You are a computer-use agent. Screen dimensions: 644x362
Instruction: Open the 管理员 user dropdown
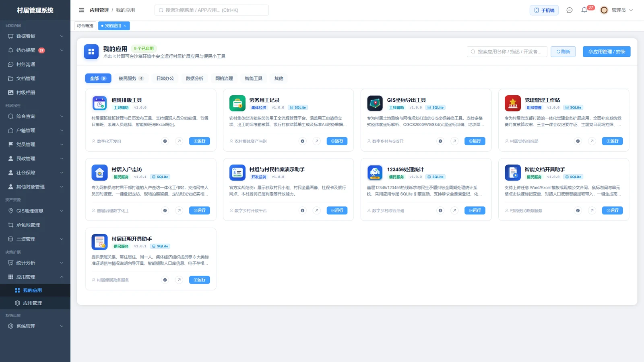(x=617, y=10)
